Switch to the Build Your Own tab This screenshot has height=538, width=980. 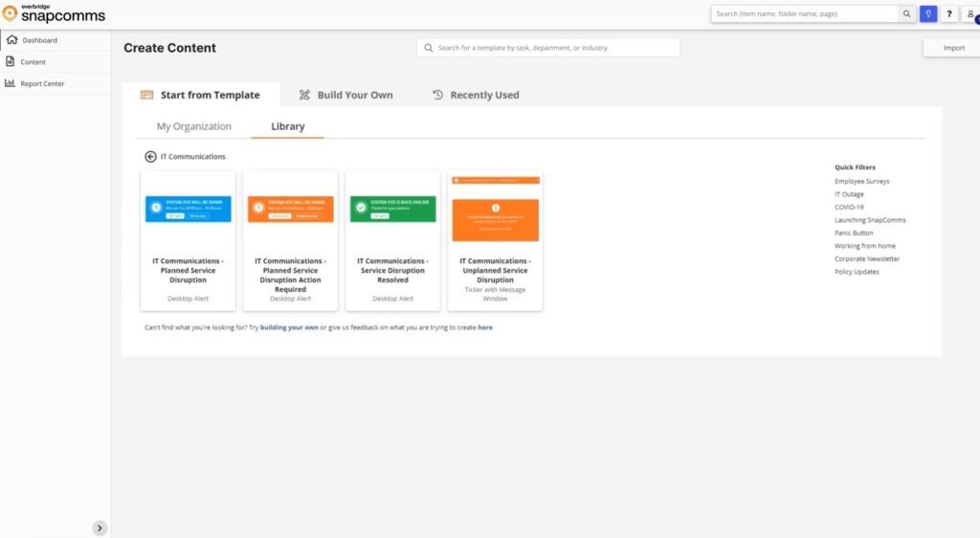345,95
